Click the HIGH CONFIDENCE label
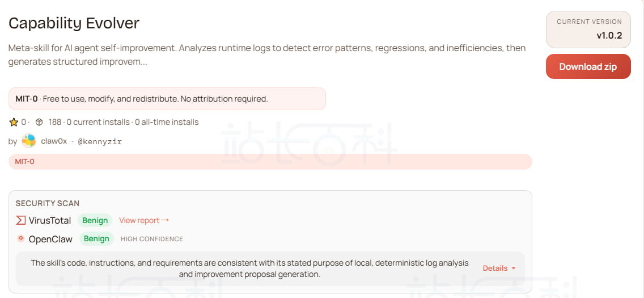Image resolution: width=644 pixels, height=298 pixels. click(152, 239)
